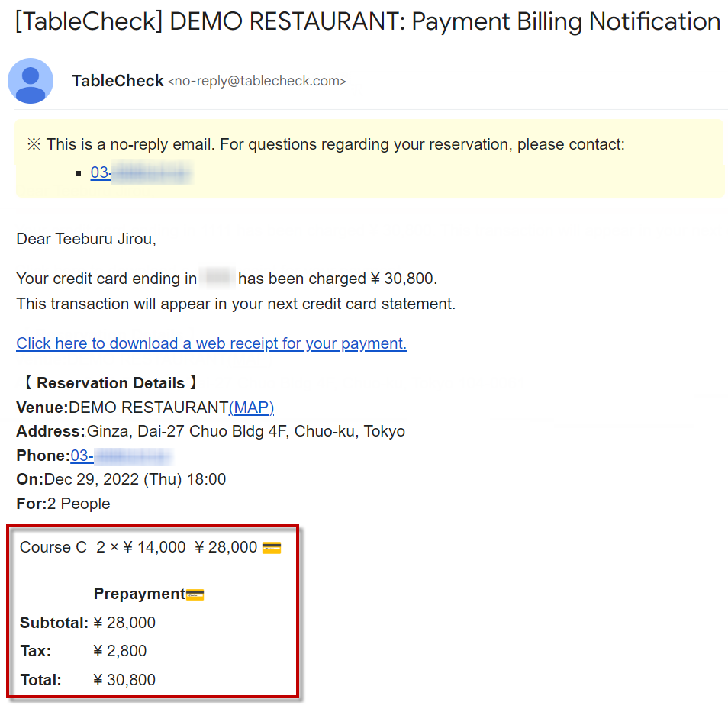The height and width of the screenshot is (712, 728).
Task: Click the Reservation Details heading
Action: pos(111,383)
